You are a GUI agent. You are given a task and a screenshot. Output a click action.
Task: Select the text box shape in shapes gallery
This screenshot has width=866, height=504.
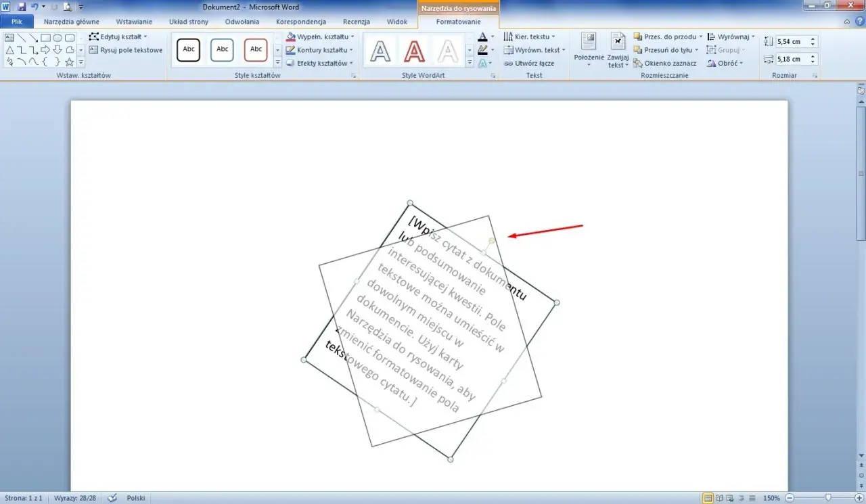point(9,38)
